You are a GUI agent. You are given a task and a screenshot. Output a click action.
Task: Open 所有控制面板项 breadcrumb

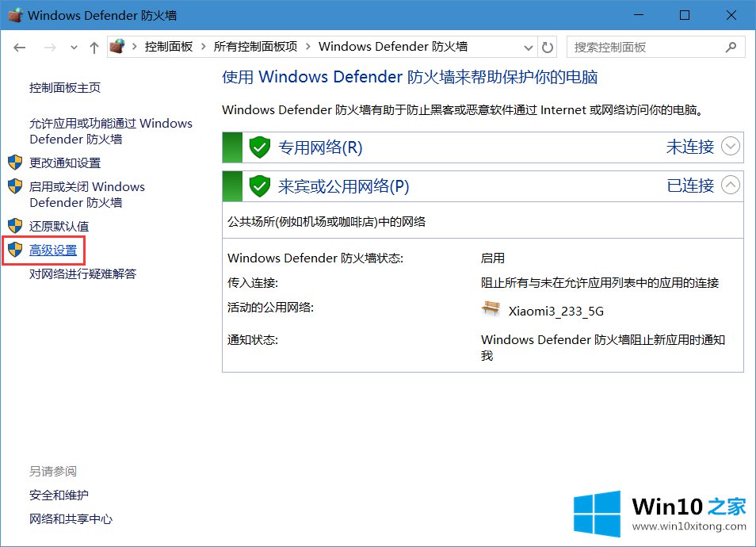tap(255, 47)
